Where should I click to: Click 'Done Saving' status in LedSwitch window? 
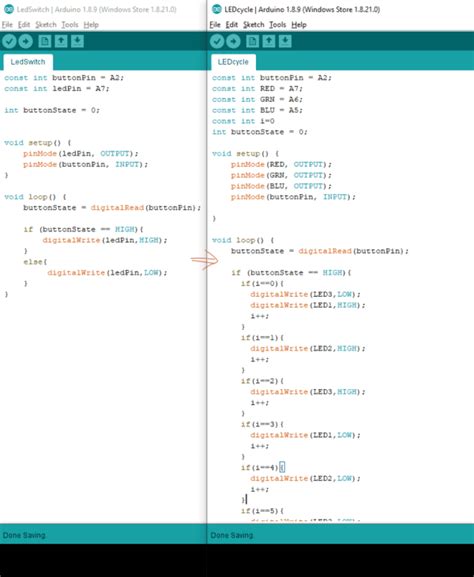[24, 535]
